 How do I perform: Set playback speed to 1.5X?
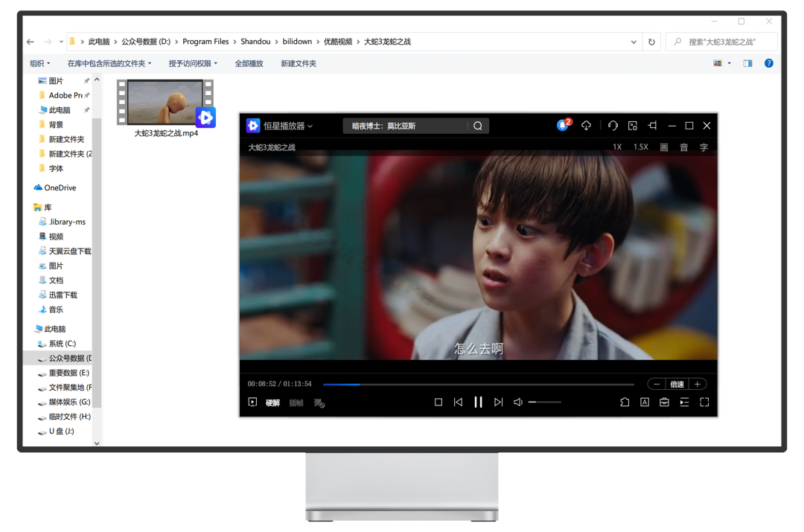pos(641,147)
